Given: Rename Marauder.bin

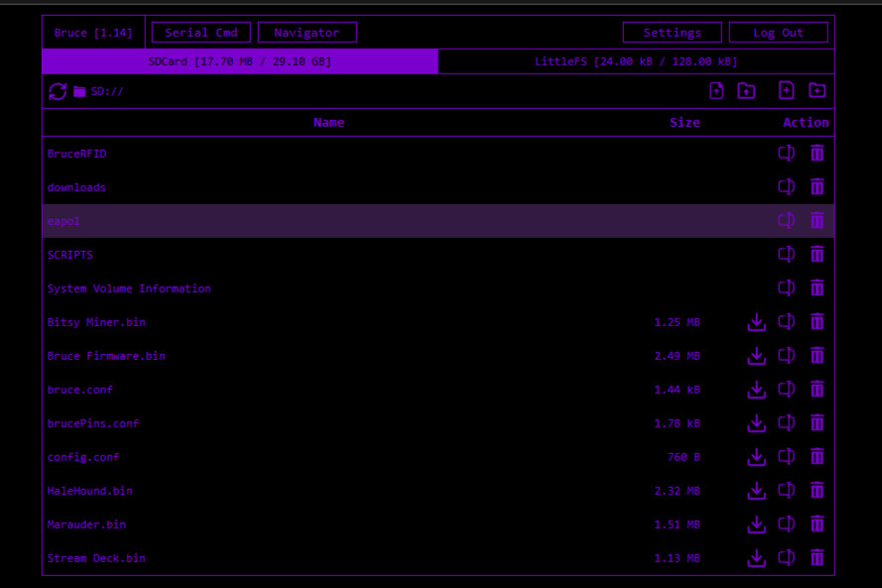Looking at the screenshot, I should pyautogui.click(x=787, y=524).
